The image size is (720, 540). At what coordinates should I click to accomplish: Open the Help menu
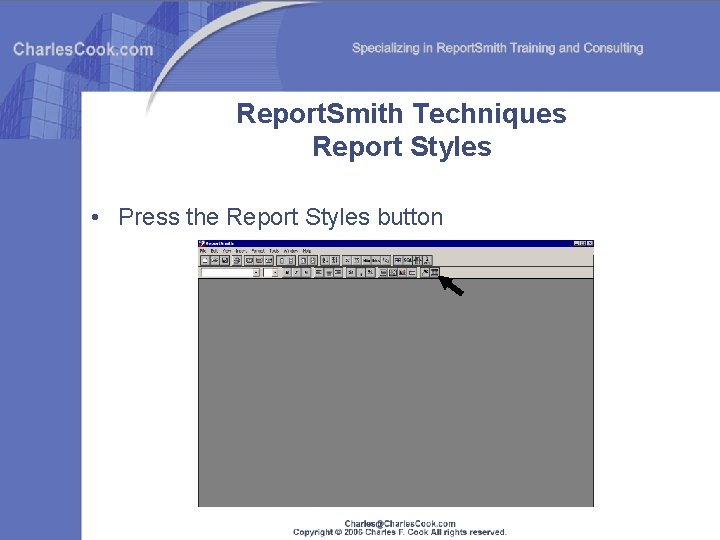(307, 251)
